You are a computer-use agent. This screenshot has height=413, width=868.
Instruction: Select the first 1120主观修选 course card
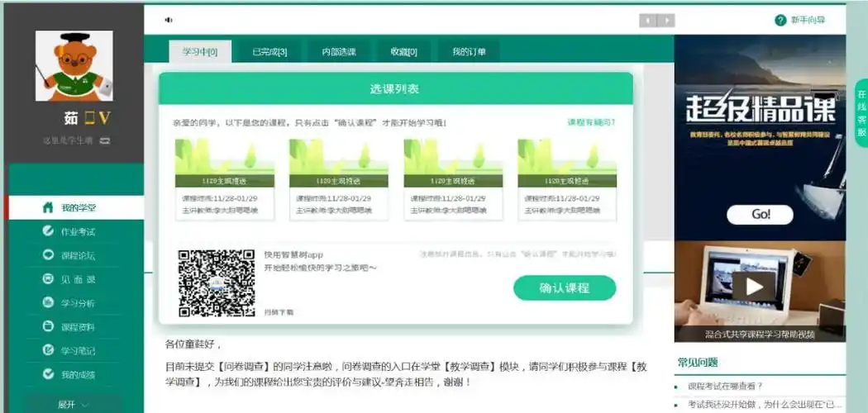[225, 180]
